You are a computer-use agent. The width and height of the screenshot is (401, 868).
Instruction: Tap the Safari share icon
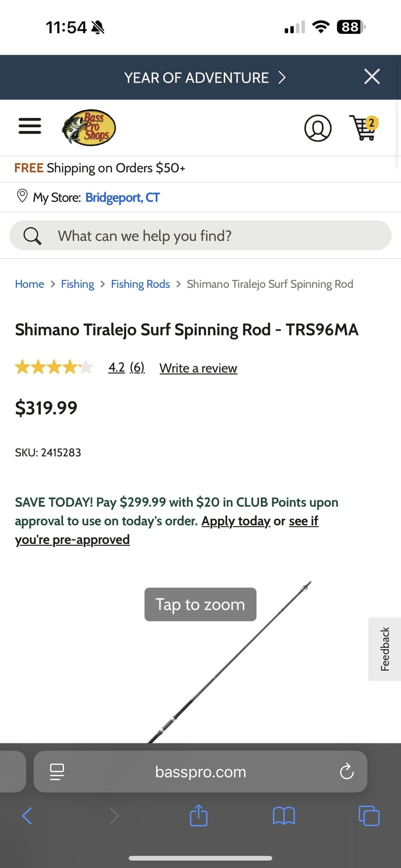pos(199,816)
